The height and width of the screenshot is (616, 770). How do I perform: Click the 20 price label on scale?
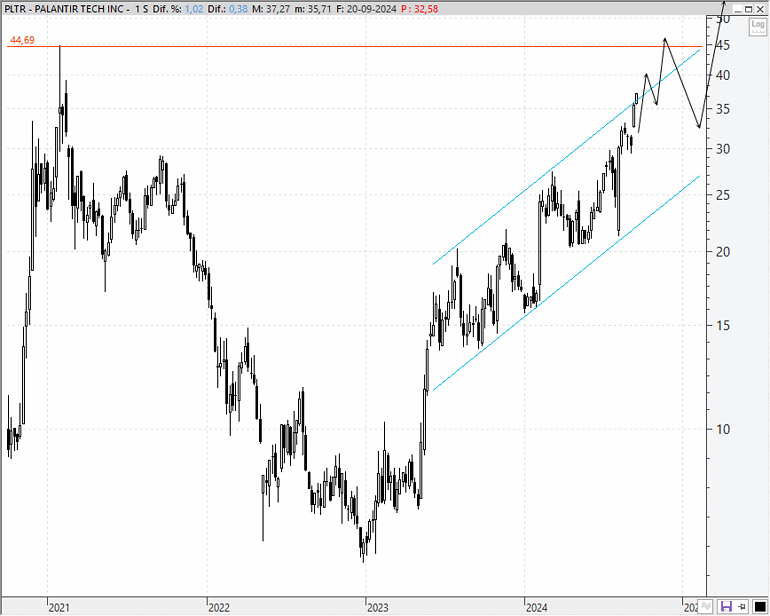click(x=723, y=252)
